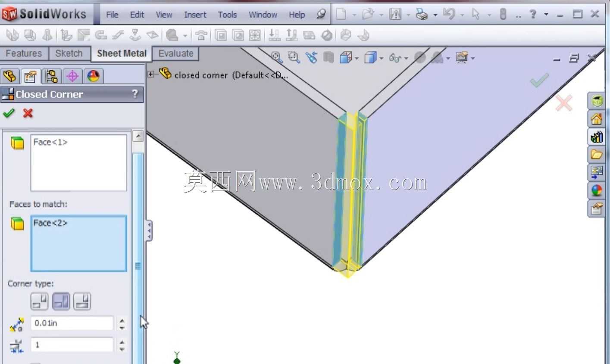Open the Tools menu
This screenshot has width=610, height=364.
click(227, 15)
